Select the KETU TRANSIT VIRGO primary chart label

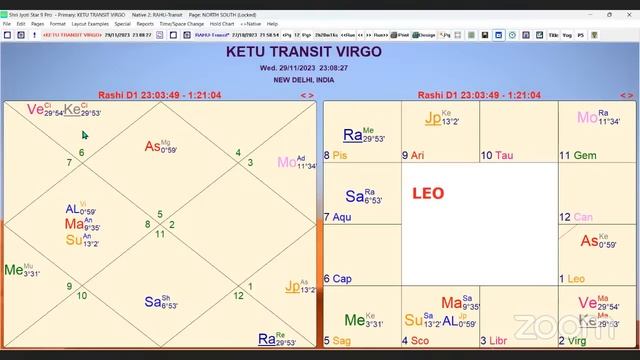72,35
